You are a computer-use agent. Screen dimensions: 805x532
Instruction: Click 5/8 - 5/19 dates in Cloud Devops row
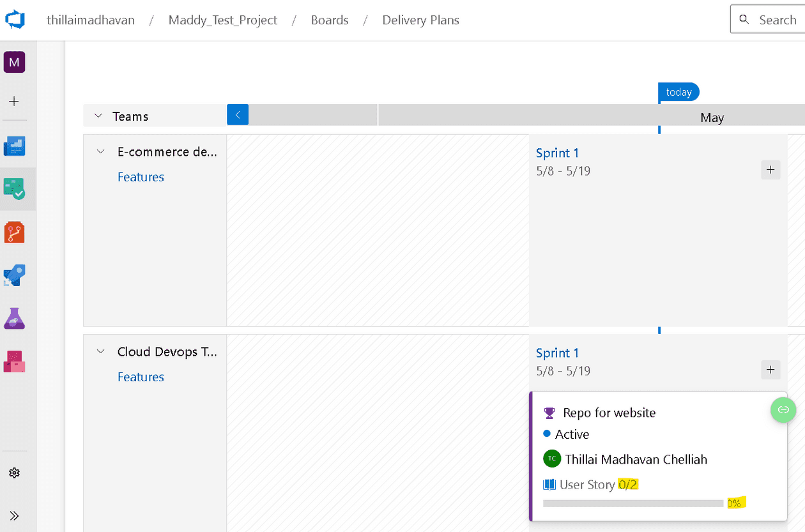click(563, 371)
